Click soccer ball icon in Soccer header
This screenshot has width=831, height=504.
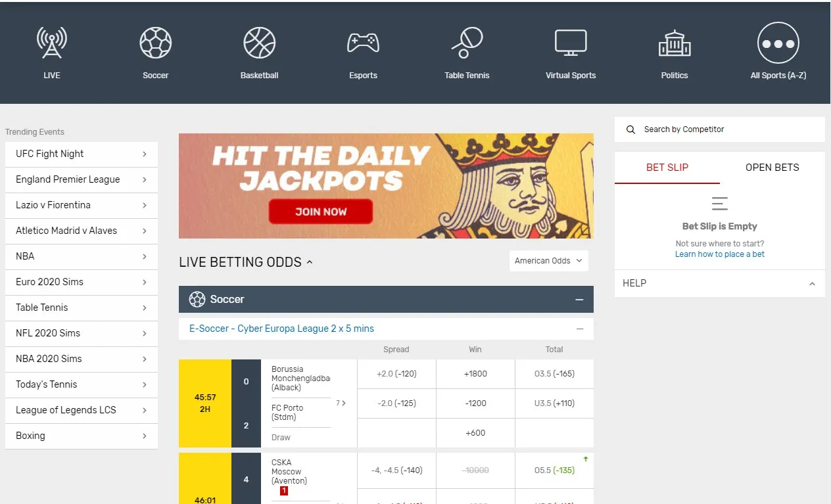pyautogui.click(x=197, y=299)
